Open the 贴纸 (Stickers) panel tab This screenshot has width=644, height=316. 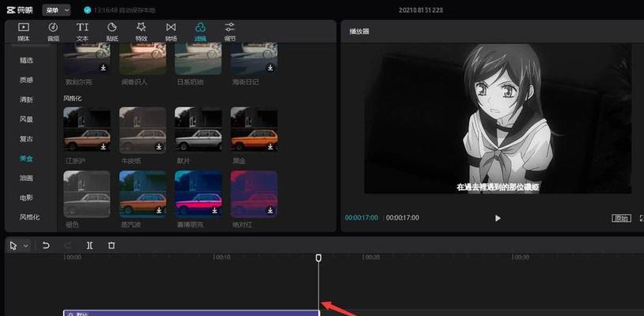coord(112,32)
